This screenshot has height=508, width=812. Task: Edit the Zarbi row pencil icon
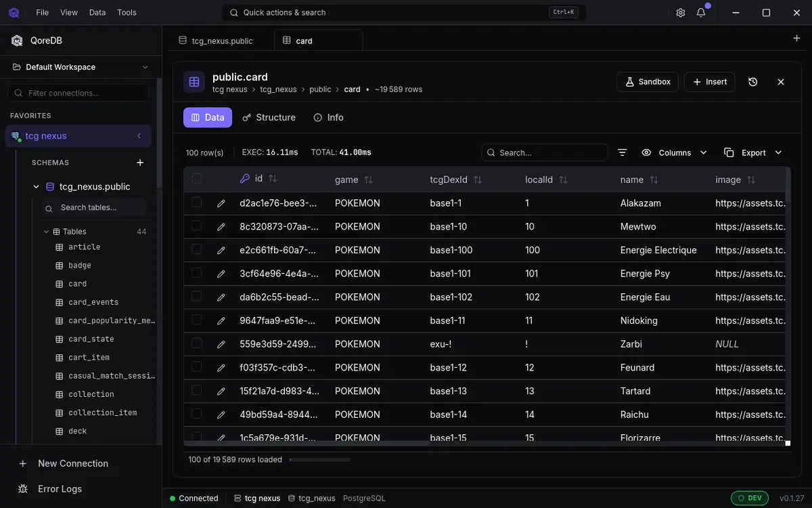click(x=221, y=344)
